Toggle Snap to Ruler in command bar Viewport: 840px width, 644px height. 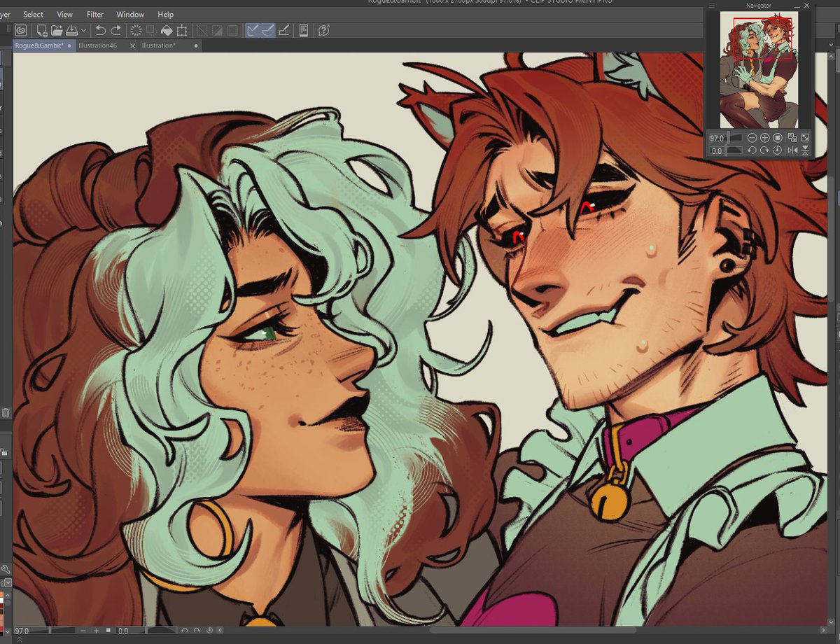[253, 31]
